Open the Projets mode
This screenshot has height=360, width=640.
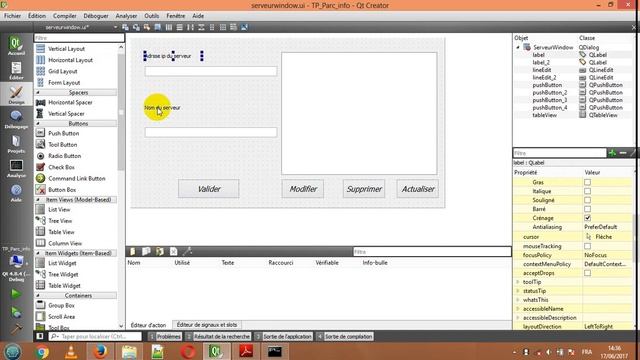pos(16,144)
